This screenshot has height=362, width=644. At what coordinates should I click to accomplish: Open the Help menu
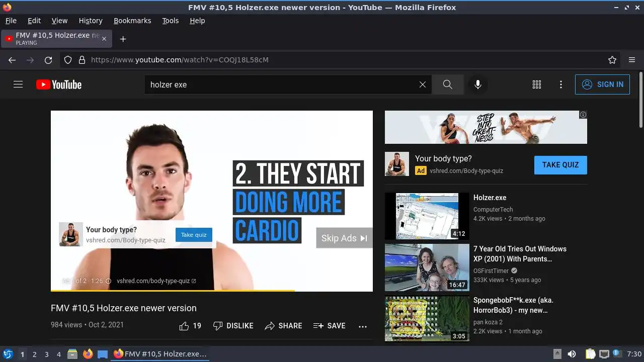[197, 21]
